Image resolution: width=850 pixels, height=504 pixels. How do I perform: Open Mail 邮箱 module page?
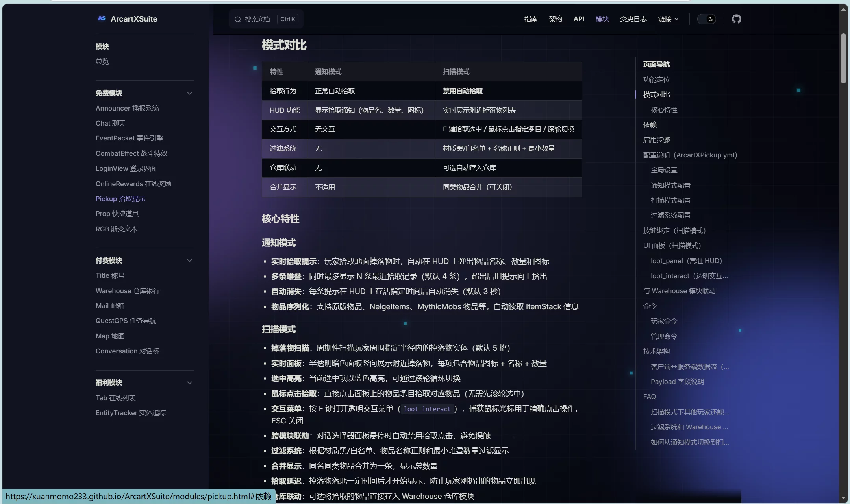[109, 306]
